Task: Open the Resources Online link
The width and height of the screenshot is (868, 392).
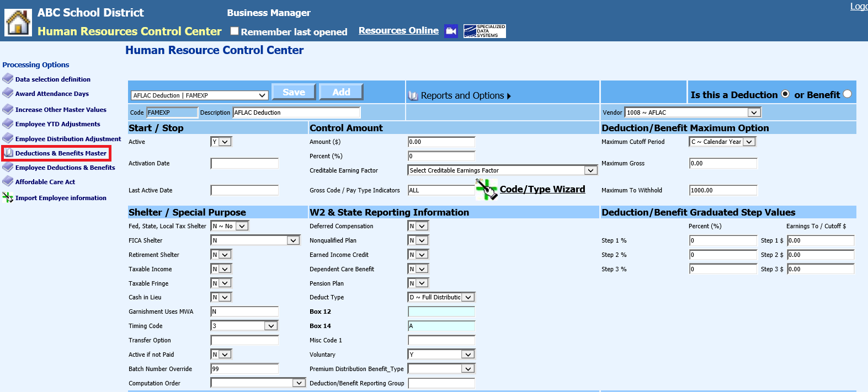Action: (x=398, y=31)
